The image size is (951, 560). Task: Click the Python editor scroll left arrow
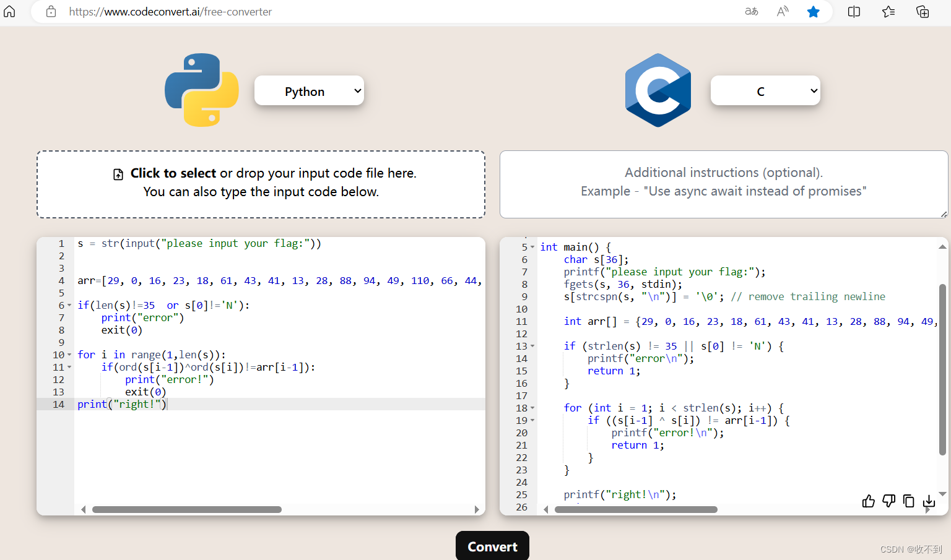click(x=83, y=510)
